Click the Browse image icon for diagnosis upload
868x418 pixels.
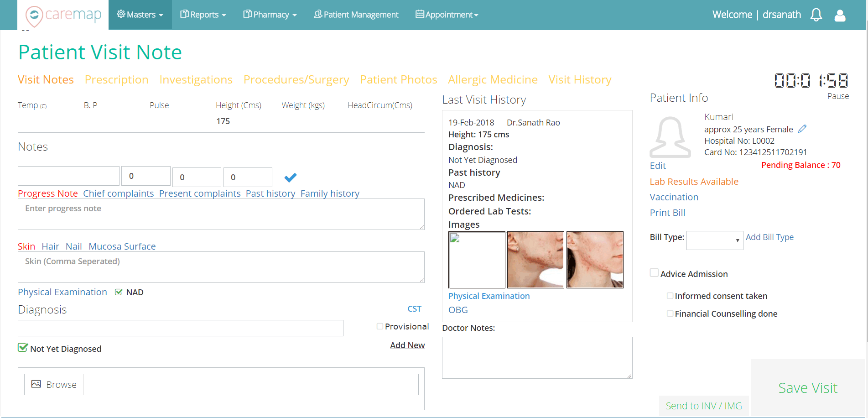click(36, 384)
